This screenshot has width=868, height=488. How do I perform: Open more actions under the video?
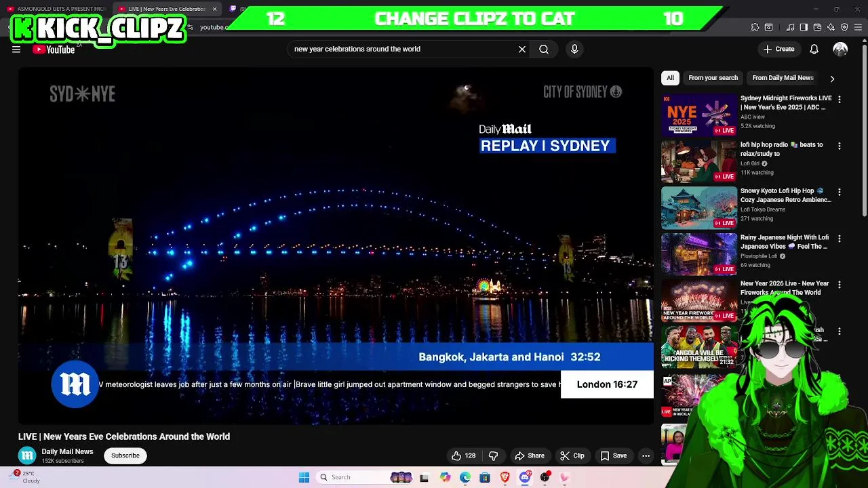646,455
